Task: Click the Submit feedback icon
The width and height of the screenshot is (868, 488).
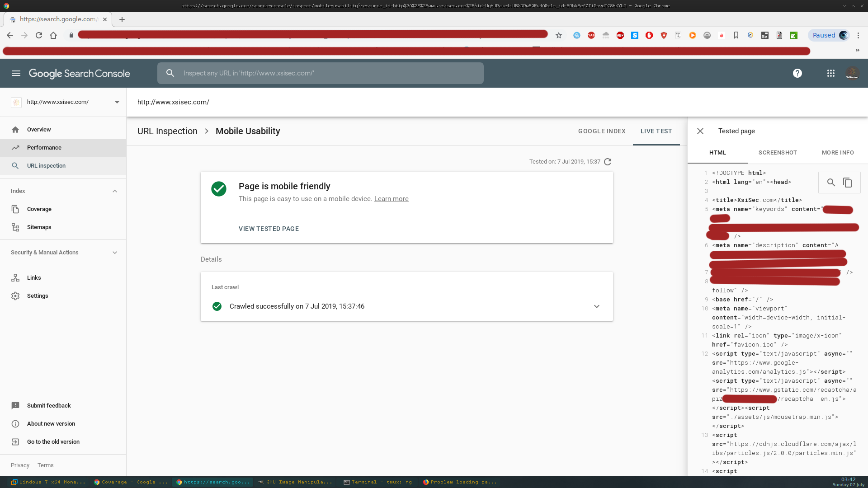Action: (15, 406)
